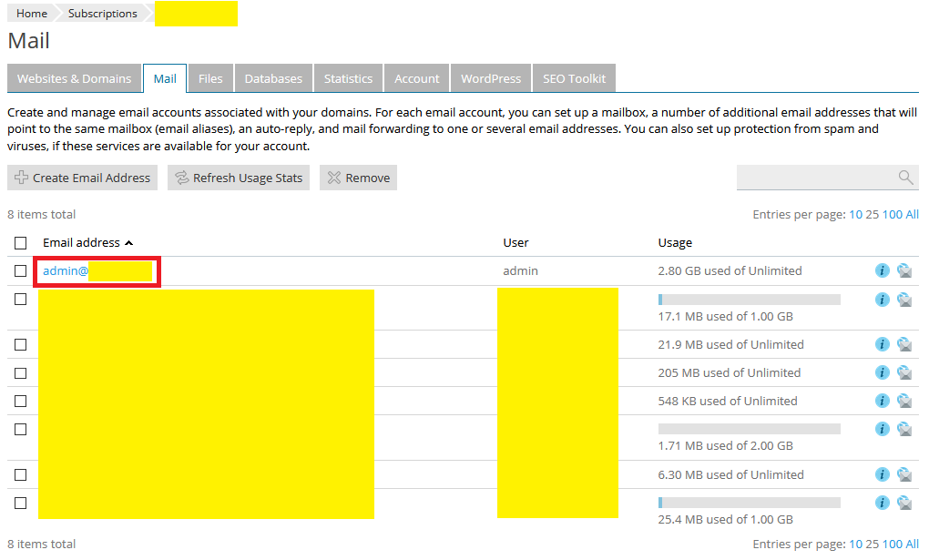Image resolution: width=929 pixels, height=560 pixels.
Task: Check the admin mailbox row checkbox
Action: (x=20, y=270)
